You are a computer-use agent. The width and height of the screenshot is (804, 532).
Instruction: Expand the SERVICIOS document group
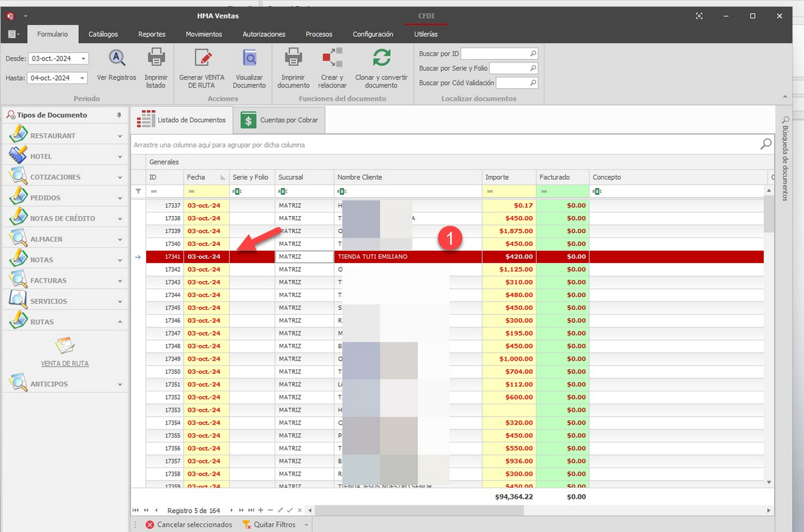(65, 302)
